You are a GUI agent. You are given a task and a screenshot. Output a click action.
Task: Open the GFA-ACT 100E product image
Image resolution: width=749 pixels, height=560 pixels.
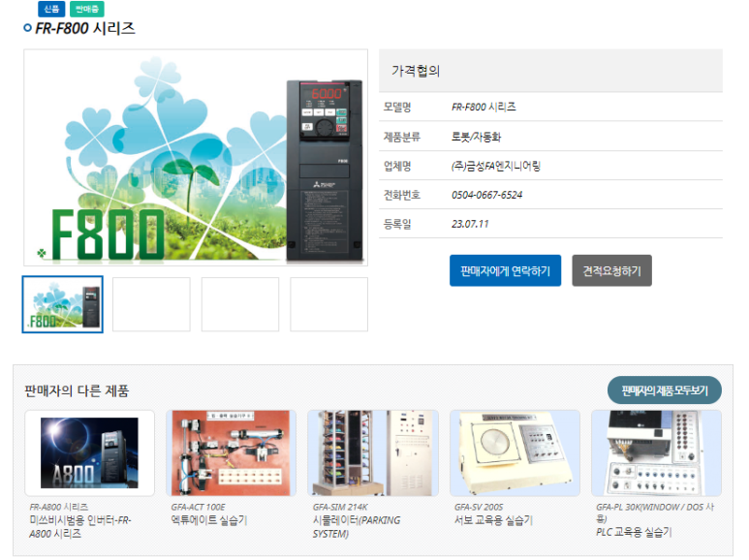(232, 453)
